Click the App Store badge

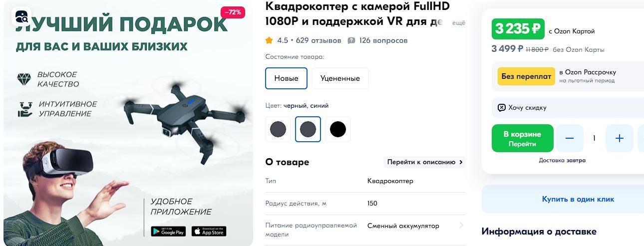[x=209, y=231]
